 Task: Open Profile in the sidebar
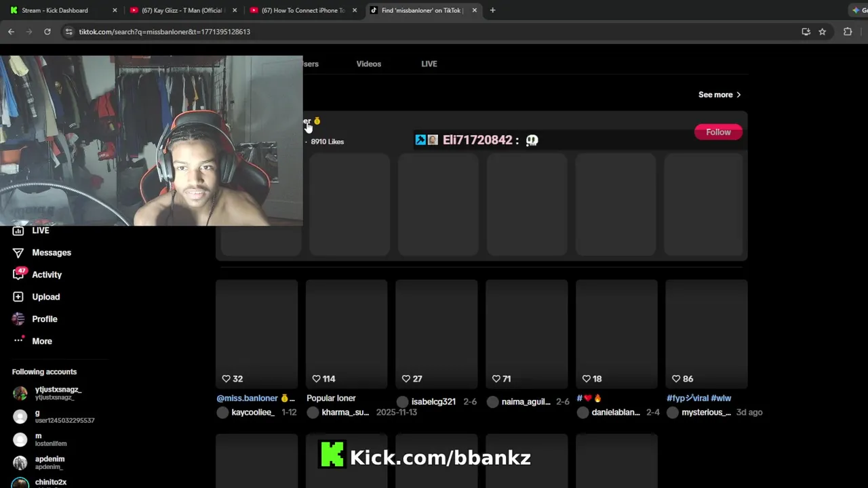click(35, 319)
